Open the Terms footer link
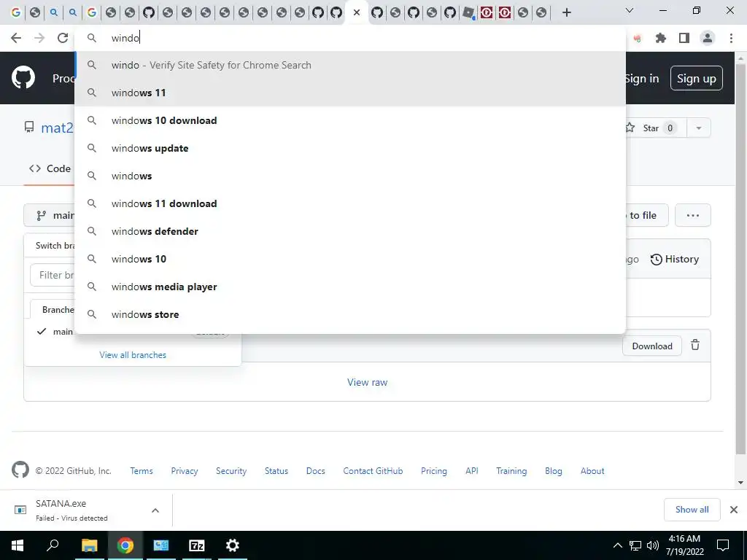The image size is (747, 560). (142, 471)
